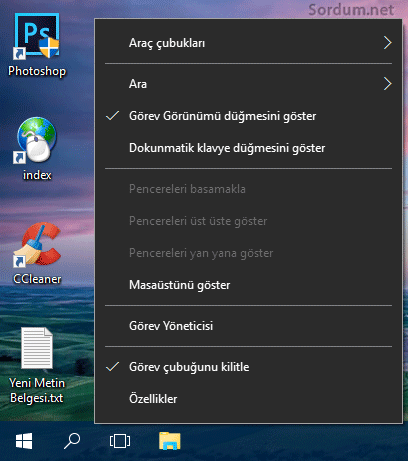Open Task View from the taskbar
Image resolution: width=408 pixels, height=461 pixels.
(x=120, y=441)
